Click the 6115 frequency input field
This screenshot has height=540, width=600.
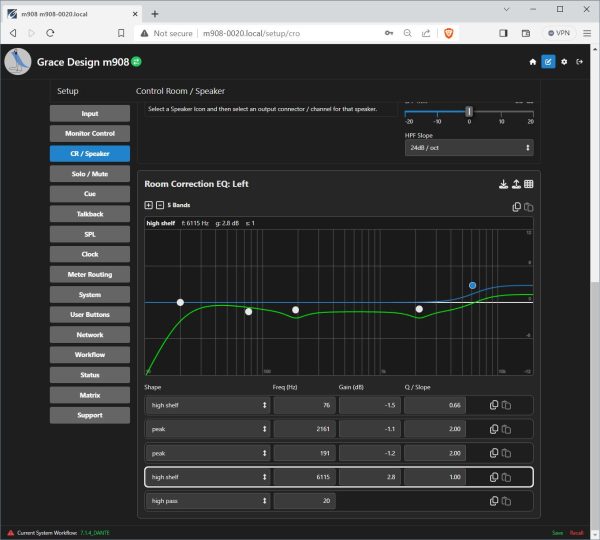tap(304, 476)
